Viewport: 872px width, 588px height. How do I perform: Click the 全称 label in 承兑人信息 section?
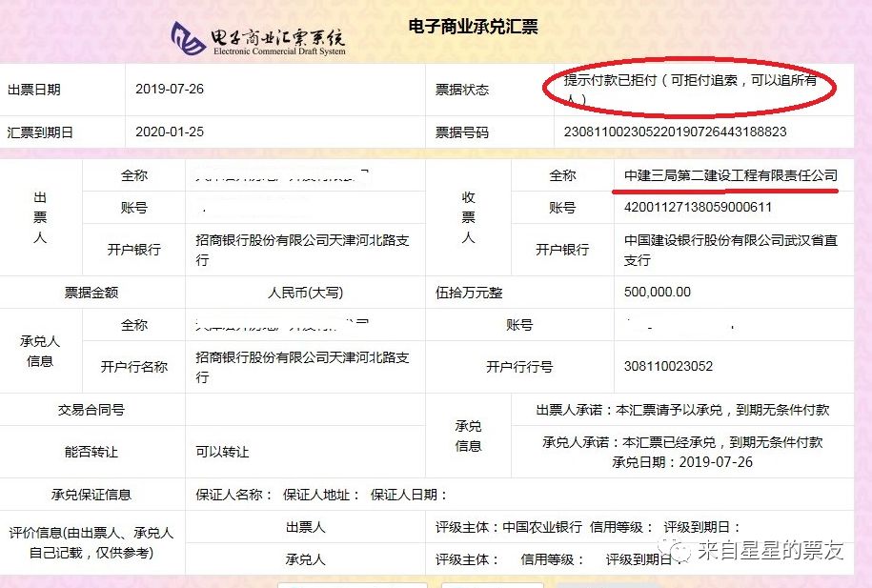coord(134,325)
